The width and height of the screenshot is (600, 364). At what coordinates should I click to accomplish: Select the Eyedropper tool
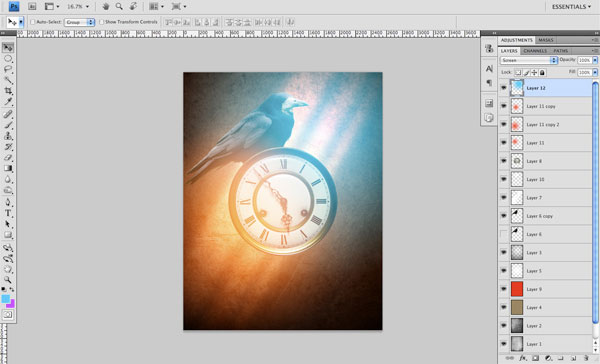click(x=8, y=101)
